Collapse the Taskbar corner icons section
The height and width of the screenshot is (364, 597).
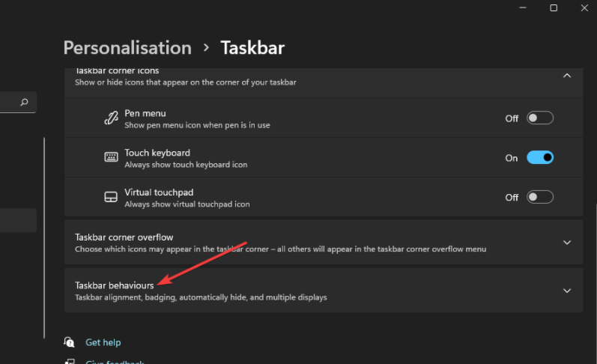pyautogui.click(x=567, y=76)
